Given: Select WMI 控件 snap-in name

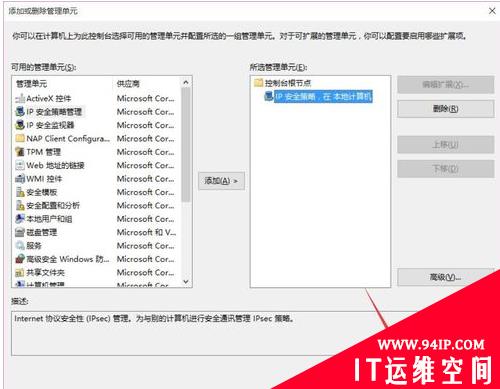Looking at the screenshot, I should pos(44,179).
